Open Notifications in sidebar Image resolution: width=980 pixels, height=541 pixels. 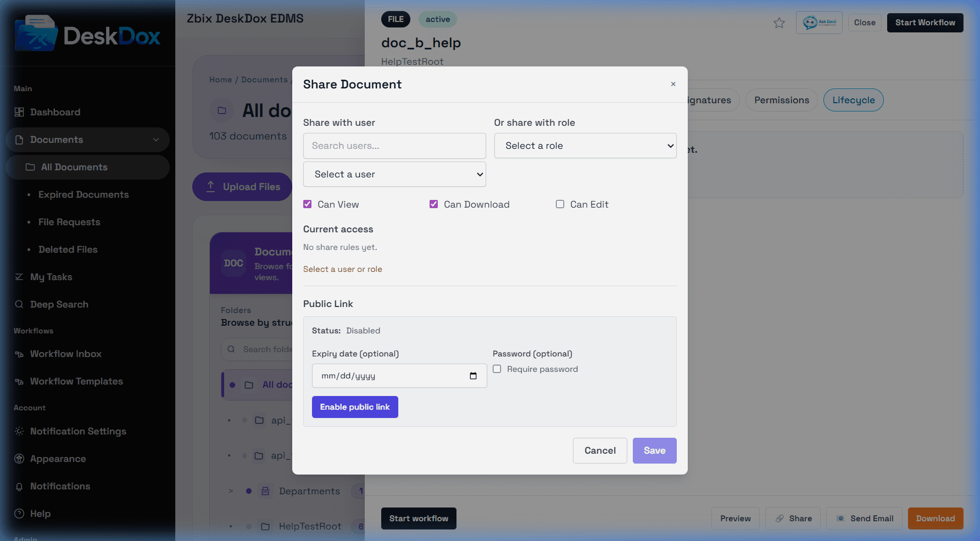[x=60, y=486]
